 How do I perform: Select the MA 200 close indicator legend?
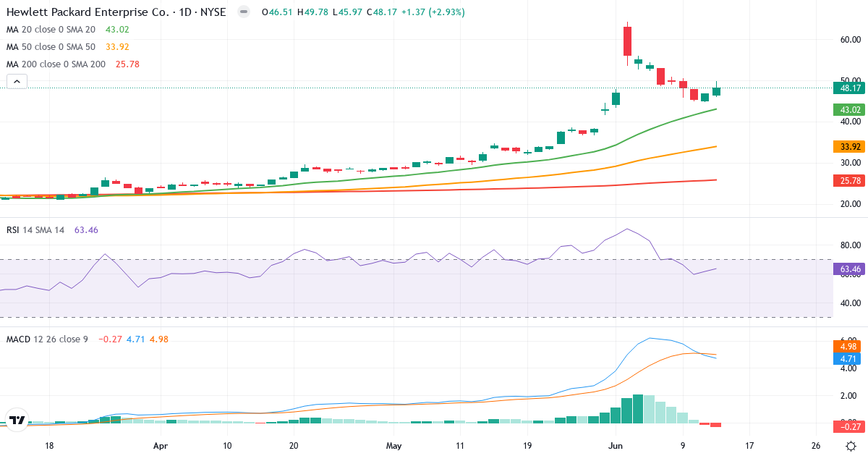pos(55,64)
